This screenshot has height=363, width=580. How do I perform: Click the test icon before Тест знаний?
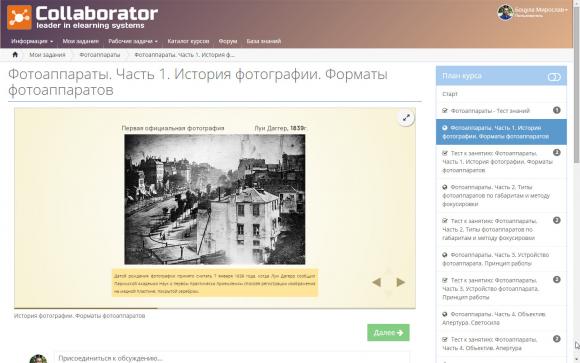(445, 110)
